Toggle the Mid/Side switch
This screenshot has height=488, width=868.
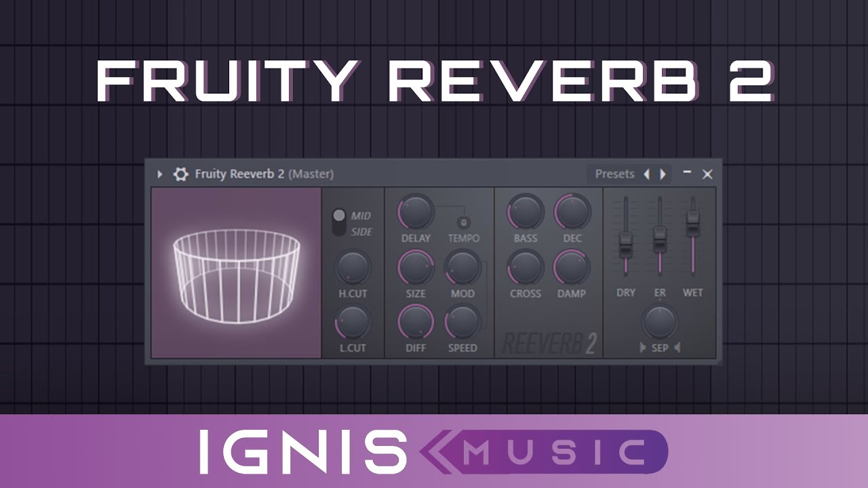point(339,223)
